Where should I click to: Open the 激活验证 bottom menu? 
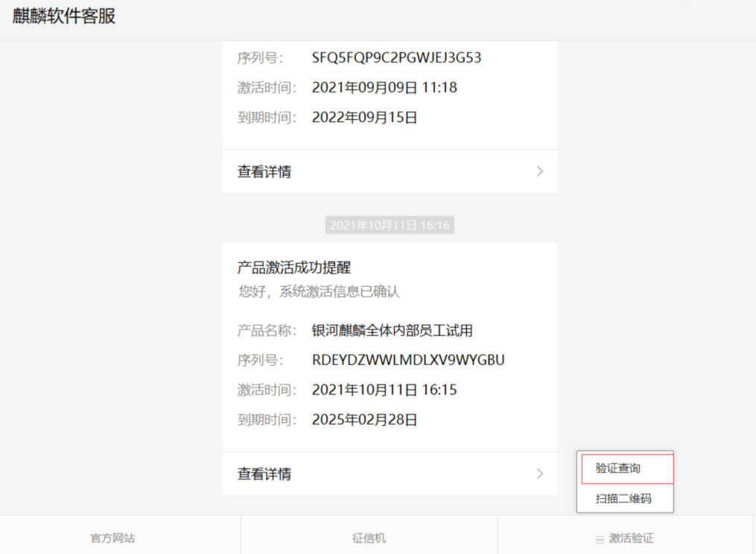625,538
